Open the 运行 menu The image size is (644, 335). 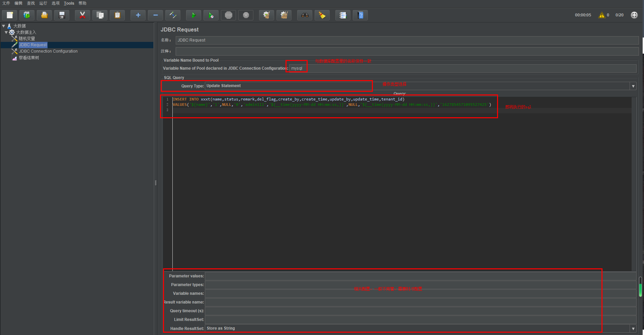pyautogui.click(x=43, y=3)
